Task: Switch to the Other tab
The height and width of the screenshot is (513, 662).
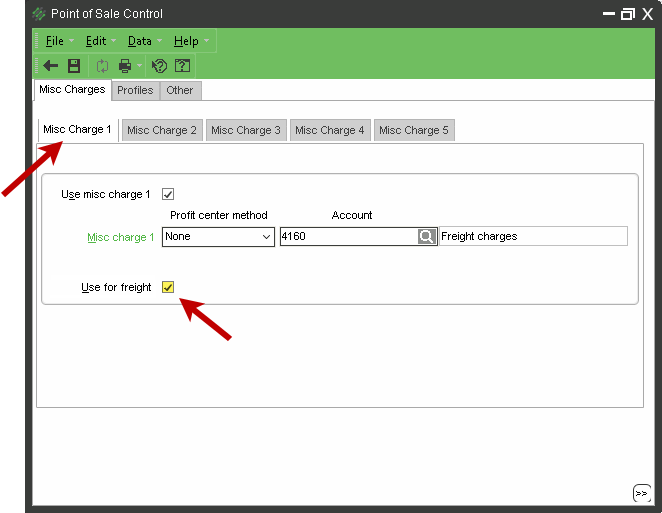Action: pyautogui.click(x=179, y=90)
